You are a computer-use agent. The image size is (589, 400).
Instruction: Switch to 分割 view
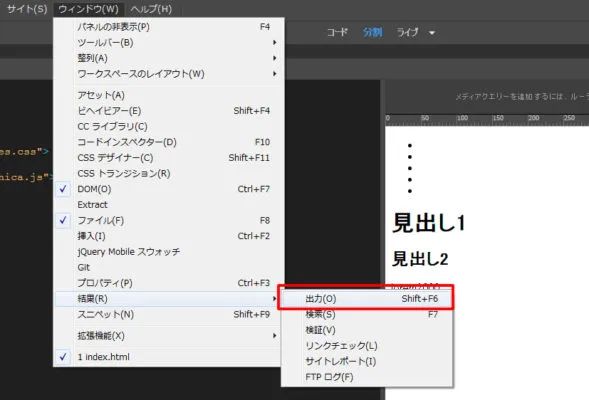point(372,32)
